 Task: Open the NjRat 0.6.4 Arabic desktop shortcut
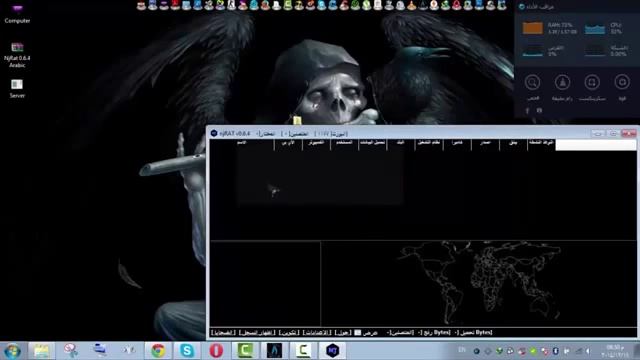(17, 54)
